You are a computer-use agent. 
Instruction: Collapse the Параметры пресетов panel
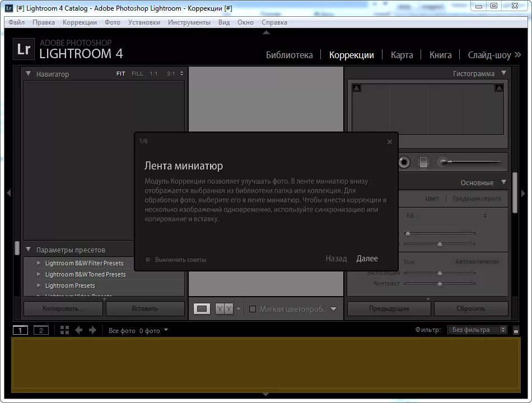(x=28, y=250)
